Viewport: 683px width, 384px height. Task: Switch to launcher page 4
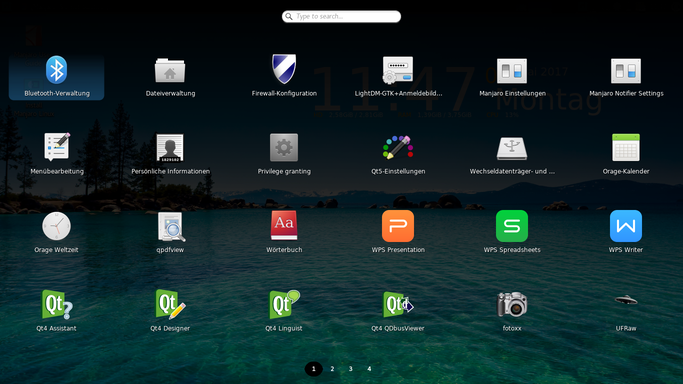[369, 369]
